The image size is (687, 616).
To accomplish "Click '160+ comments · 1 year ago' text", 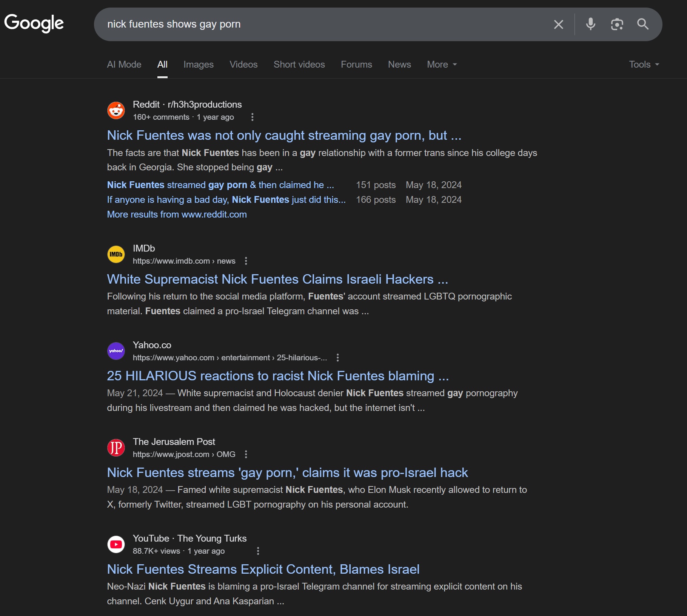I will (x=183, y=117).
